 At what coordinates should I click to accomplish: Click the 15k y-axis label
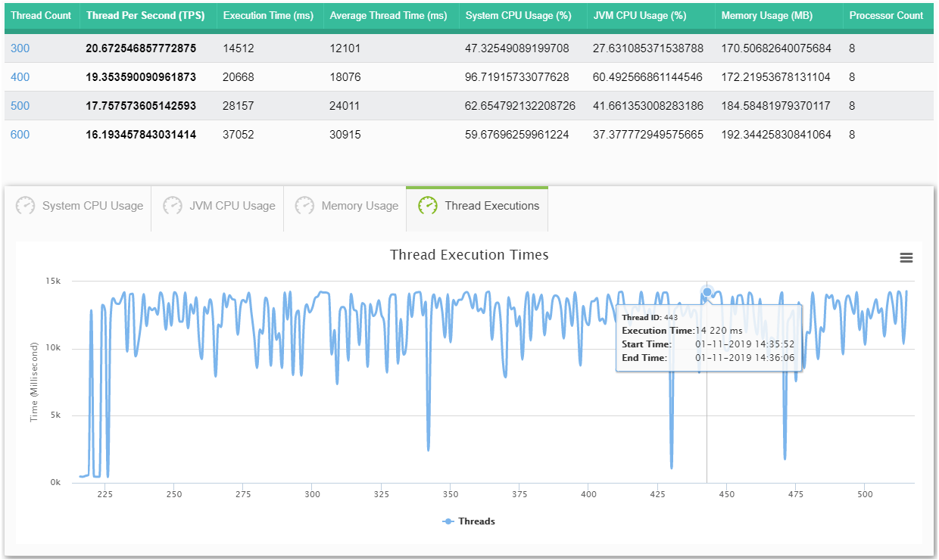pyautogui.click(x=54, y=281)
